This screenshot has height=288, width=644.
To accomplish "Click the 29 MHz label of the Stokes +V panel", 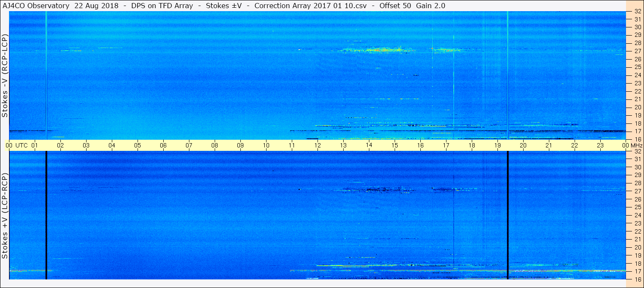I will point(638,175).
